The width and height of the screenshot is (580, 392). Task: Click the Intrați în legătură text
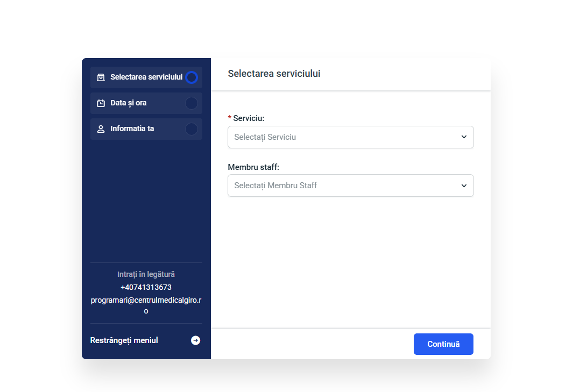coord(146,274)
